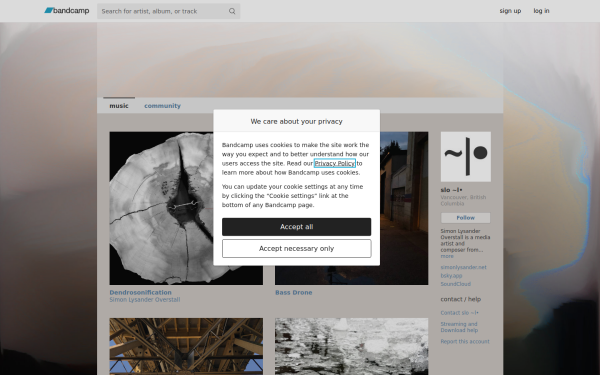Switch to the music tab
This screenshot has width=600, height=375.
(x=119, y=106)
